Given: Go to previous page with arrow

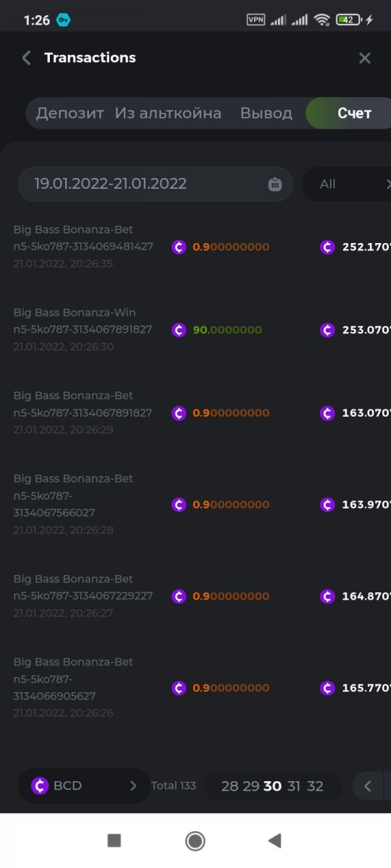Looking at the screenshot, I should tap(368, 786).
